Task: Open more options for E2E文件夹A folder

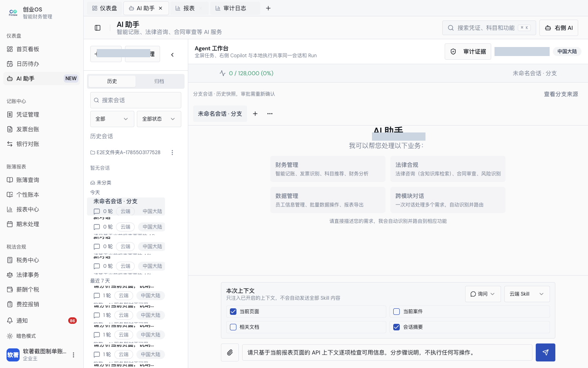Action: coord(172,153)
